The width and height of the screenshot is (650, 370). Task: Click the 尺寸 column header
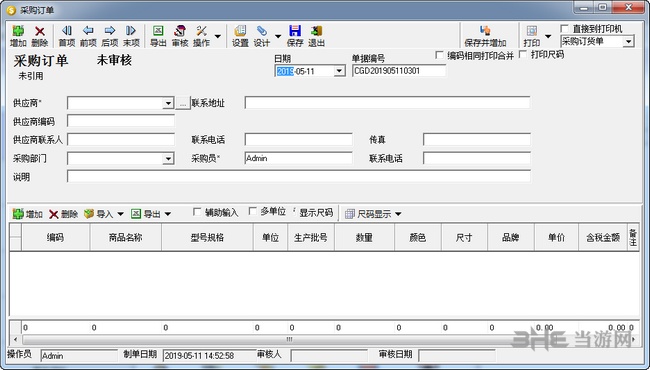[x=464, y=237]
